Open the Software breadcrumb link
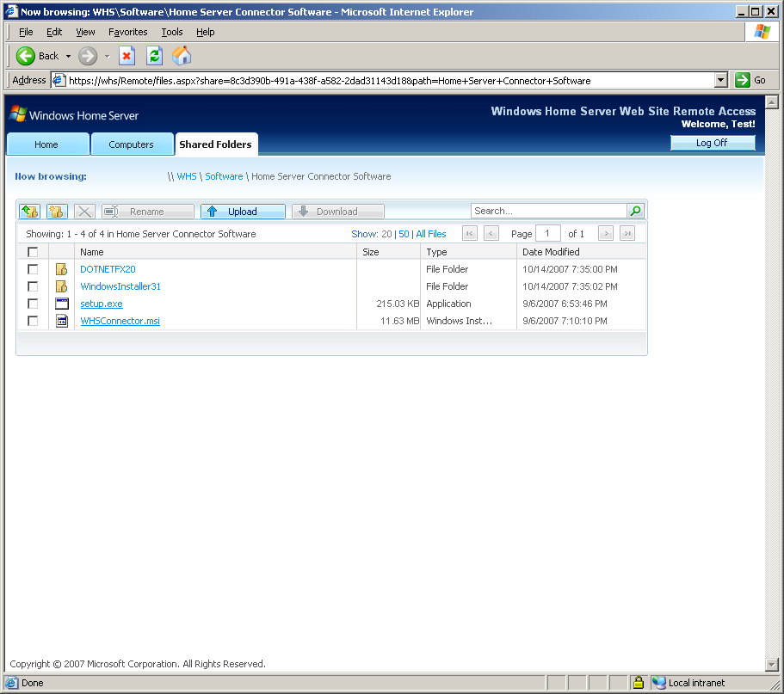The image size is (784, 694). pyautogui.click(x=224, y=176)
